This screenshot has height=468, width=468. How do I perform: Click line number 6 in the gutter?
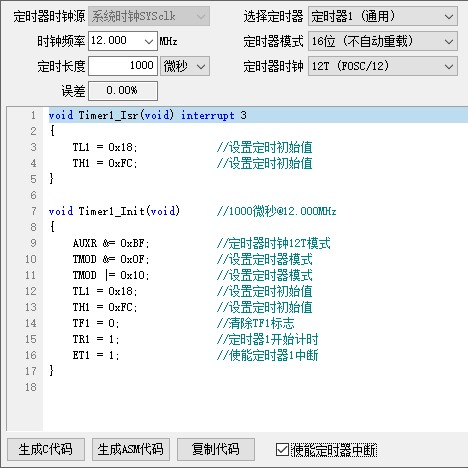click(33, 195)
